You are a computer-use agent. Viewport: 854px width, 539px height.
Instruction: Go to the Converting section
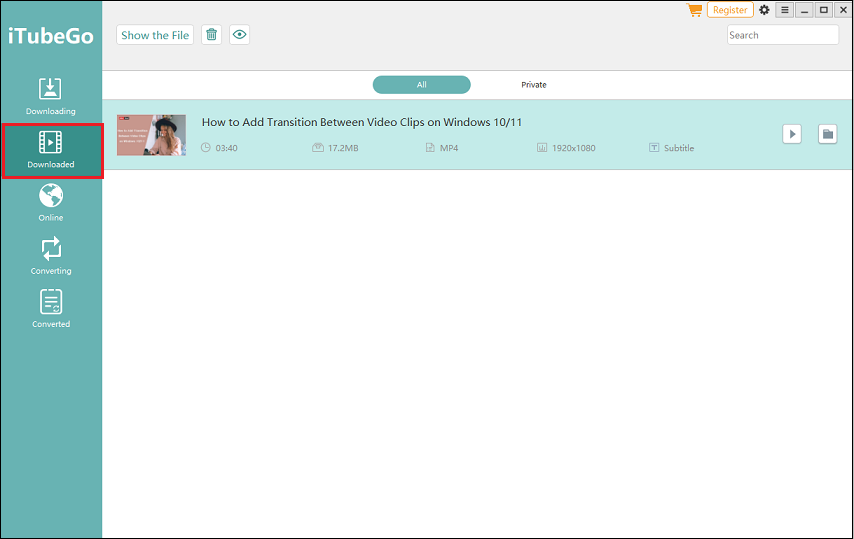(51, 256)
